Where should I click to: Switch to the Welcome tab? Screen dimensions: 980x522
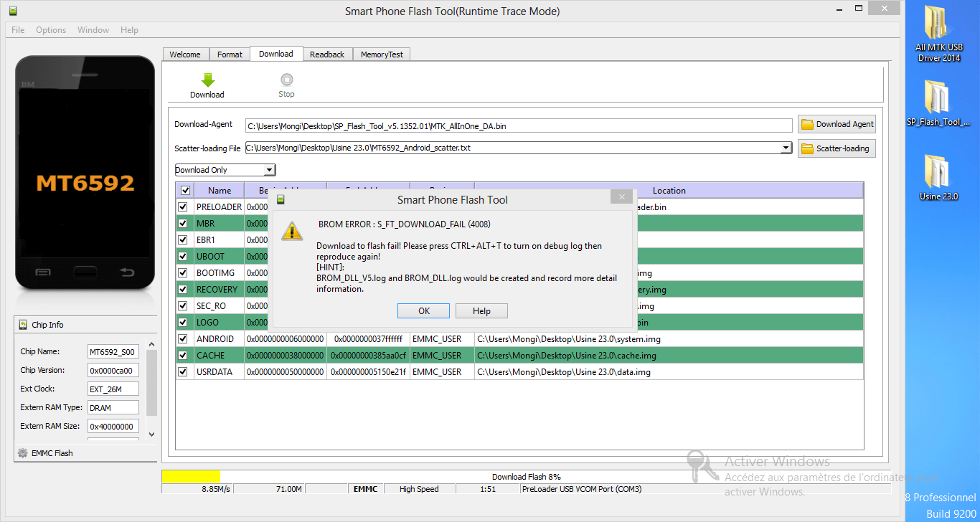tap(185, 54)
